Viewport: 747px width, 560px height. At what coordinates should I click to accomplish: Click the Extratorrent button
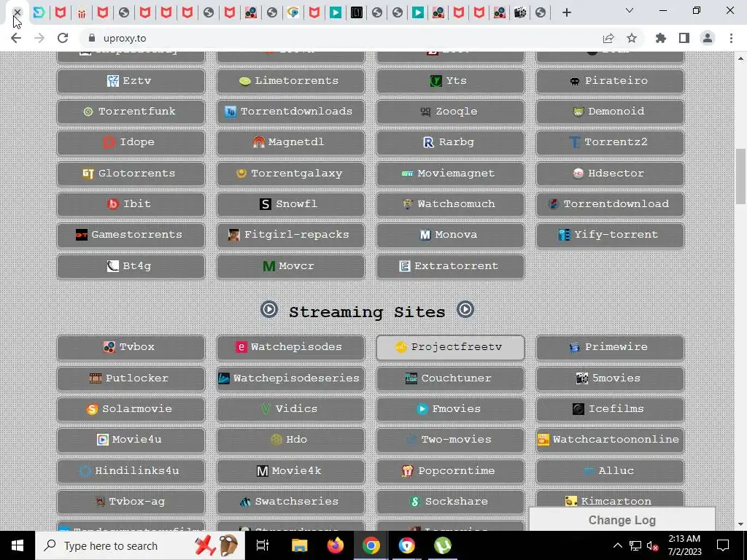[x=450, y=266]
